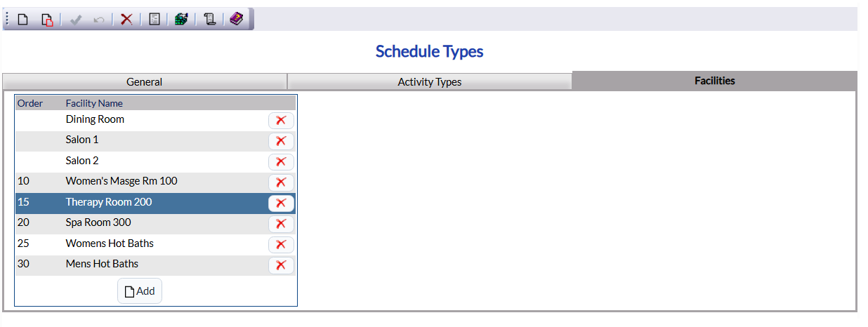Click the Copy record toolbar icon
Viewport: 868px width, 327px height.
click(47, 20)
